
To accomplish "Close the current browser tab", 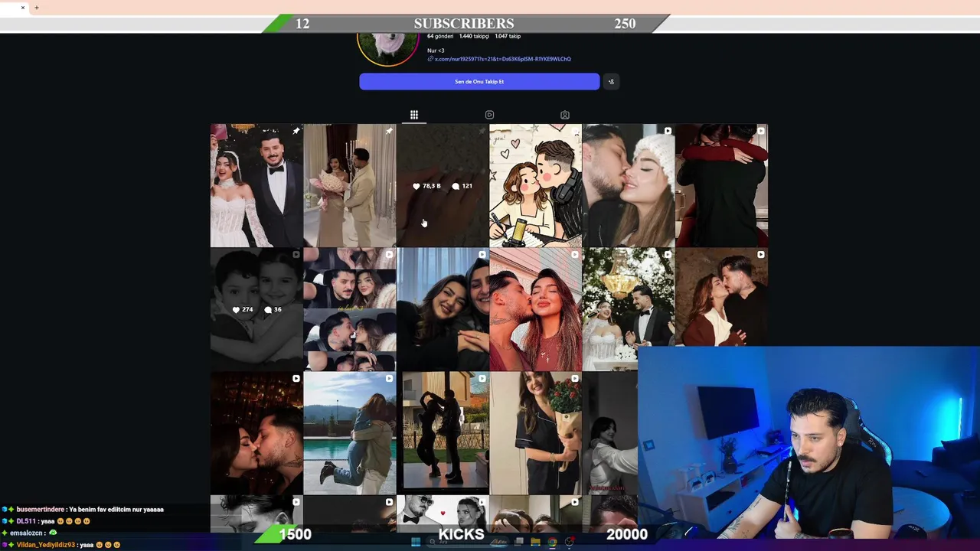I will tap(23, 8).
